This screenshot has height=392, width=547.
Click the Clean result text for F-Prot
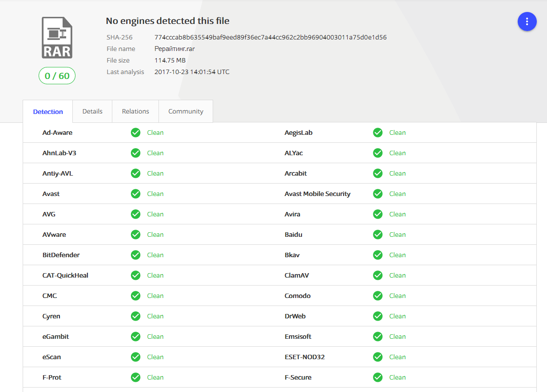(155, 377)
